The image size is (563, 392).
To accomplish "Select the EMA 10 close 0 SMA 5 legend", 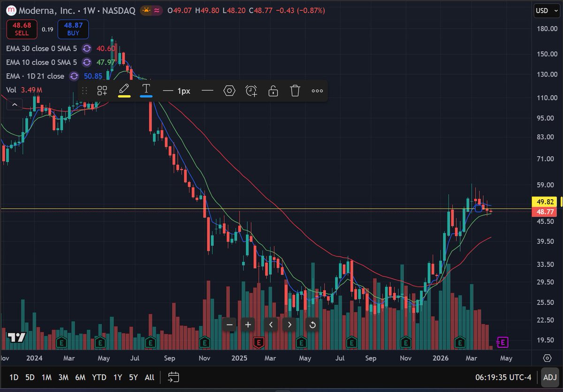I will click(x=41, y=62).
